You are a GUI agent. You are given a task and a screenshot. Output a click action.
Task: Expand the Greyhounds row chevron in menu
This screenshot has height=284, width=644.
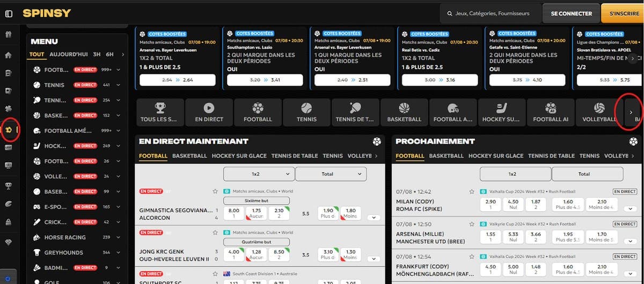pos(118,252)
